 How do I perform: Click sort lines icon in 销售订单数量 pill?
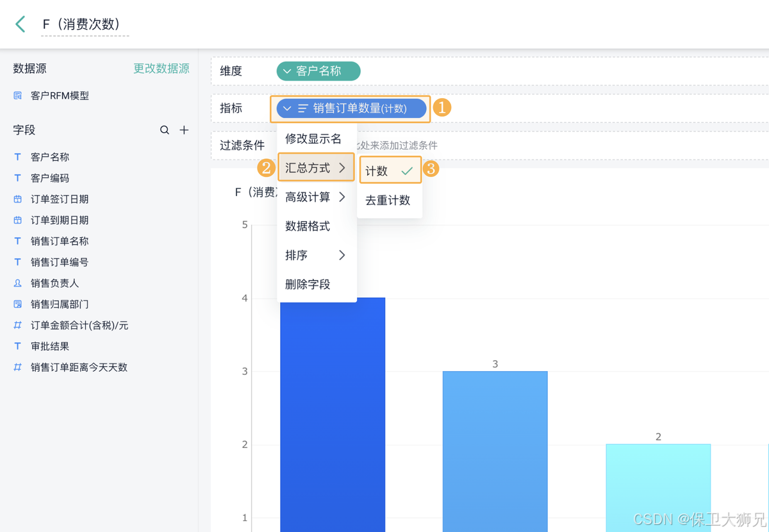click(303, 109)
